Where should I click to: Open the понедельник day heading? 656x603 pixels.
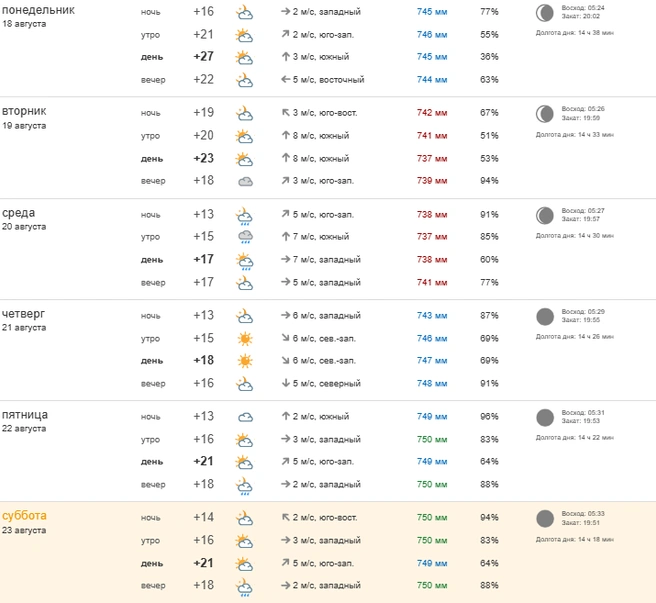38,10
